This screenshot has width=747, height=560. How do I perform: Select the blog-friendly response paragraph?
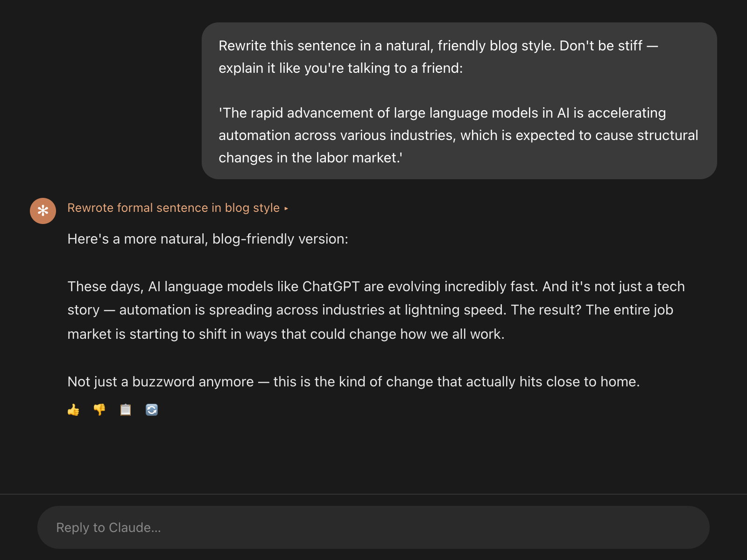(x=373, y=309)
